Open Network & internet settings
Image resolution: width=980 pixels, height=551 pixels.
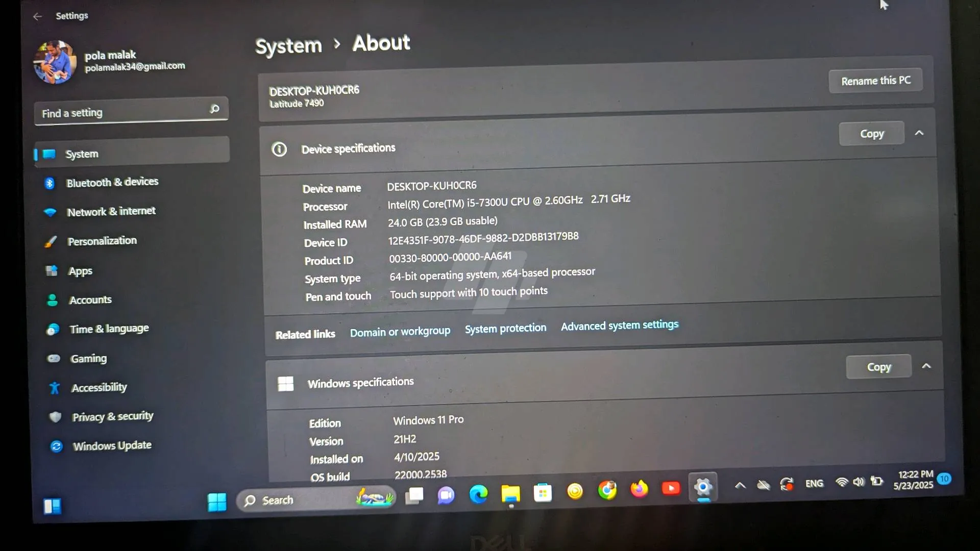[x=111, y=211]
